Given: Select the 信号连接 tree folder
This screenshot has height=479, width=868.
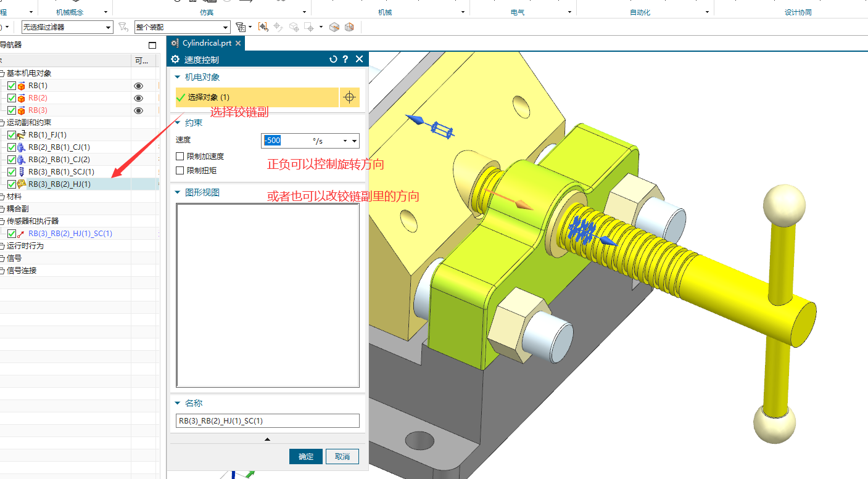Looking at the screenshot, I should pyautogui.click(x=22, y=271).
